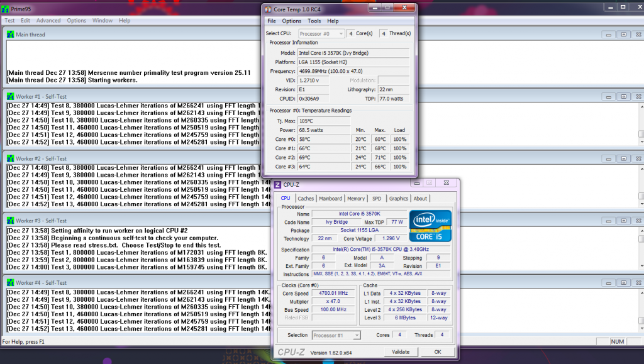Close the Worker #2 child window

pos(638,158)
